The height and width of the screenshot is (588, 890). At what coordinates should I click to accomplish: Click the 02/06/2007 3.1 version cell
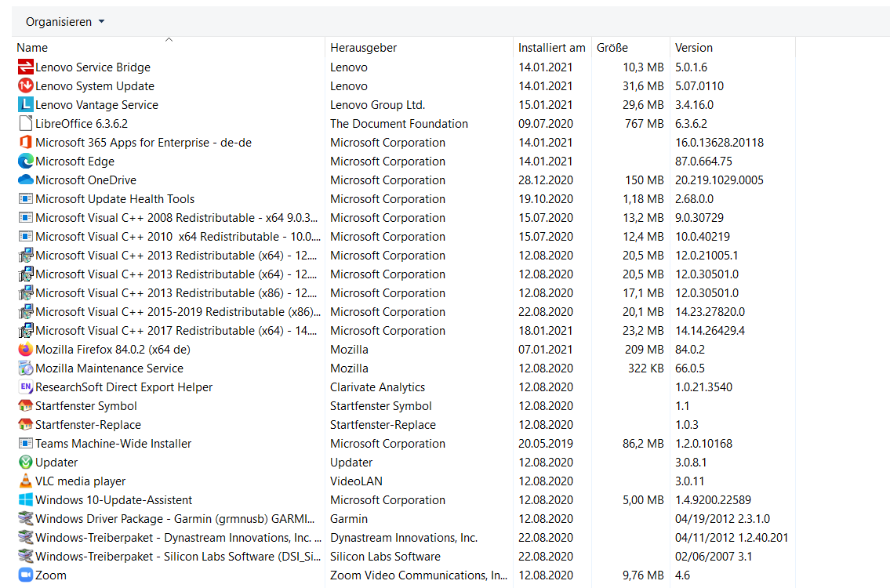(714, 556)
